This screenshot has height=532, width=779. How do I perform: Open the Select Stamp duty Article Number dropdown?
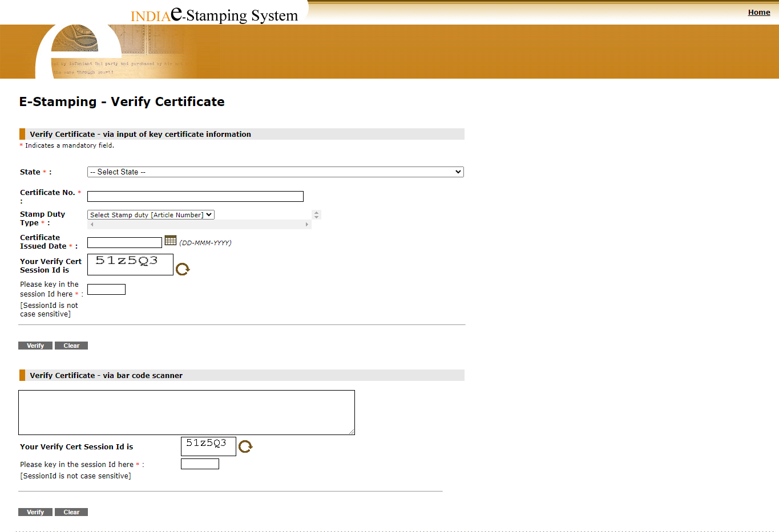(x=151, y=215)
